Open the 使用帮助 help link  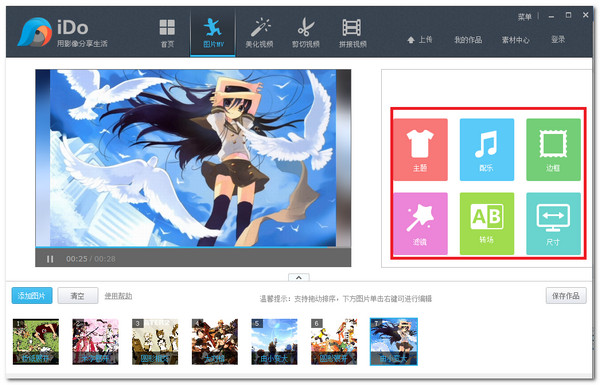118,296
